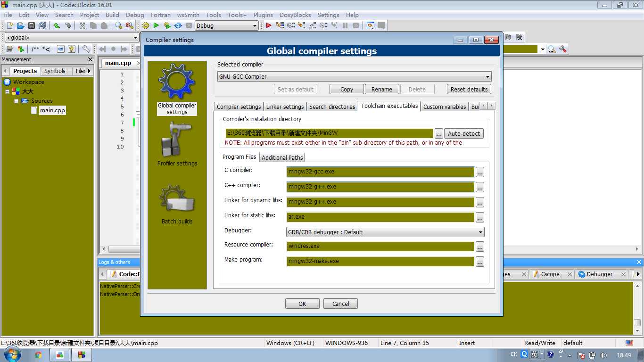Collapse the Sources folder node
This screenshot has height=362, width=644.
[x=16, y=101]
